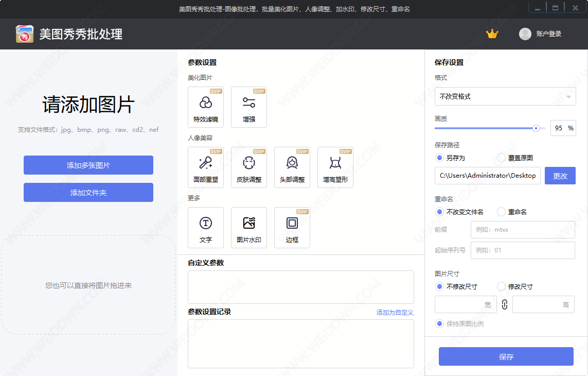Click the 保存 save button
The height and width of the screenshot is (376, 588).
coord(506,356)
